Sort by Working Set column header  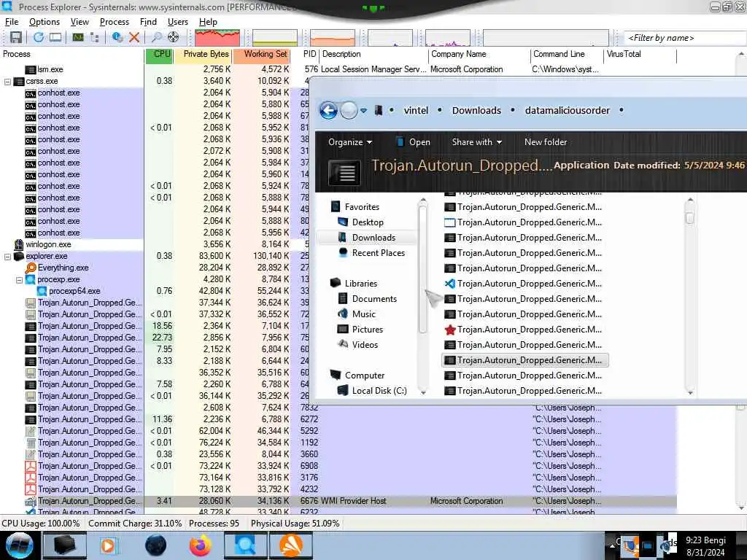coord(261,54)
